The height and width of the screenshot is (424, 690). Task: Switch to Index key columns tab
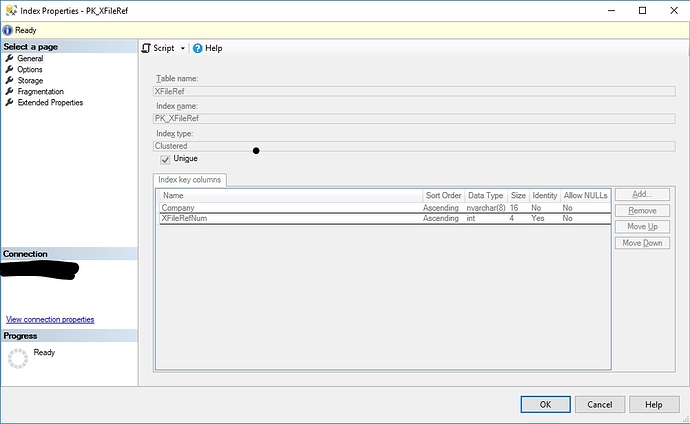[x=190, y=179]
